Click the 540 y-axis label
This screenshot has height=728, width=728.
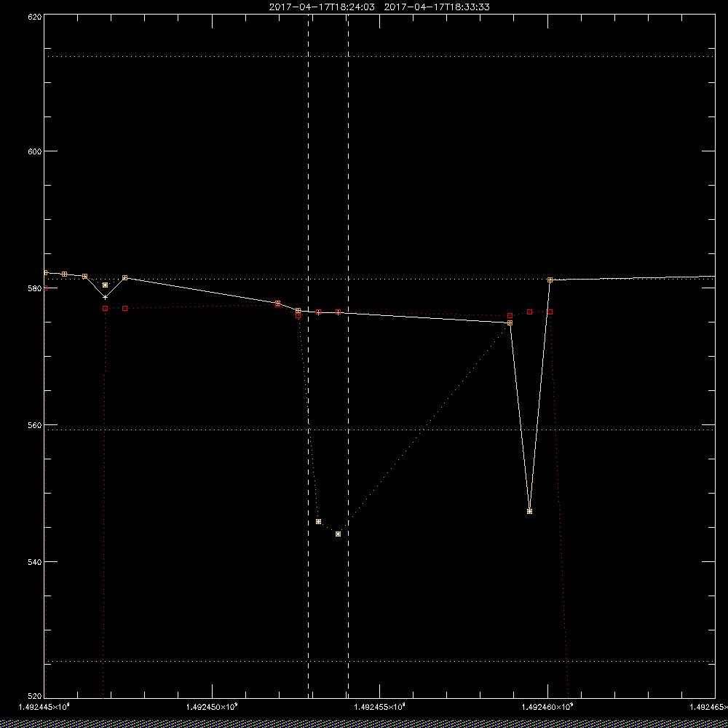(35, 562)
